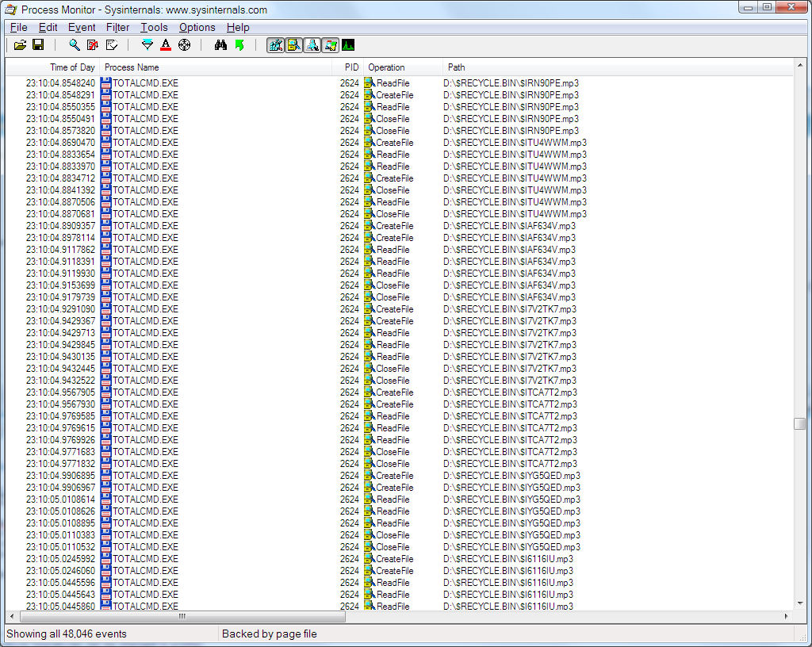
Task: Open the Filter dialog via funnel icon
Action: (x=147, y=45)
